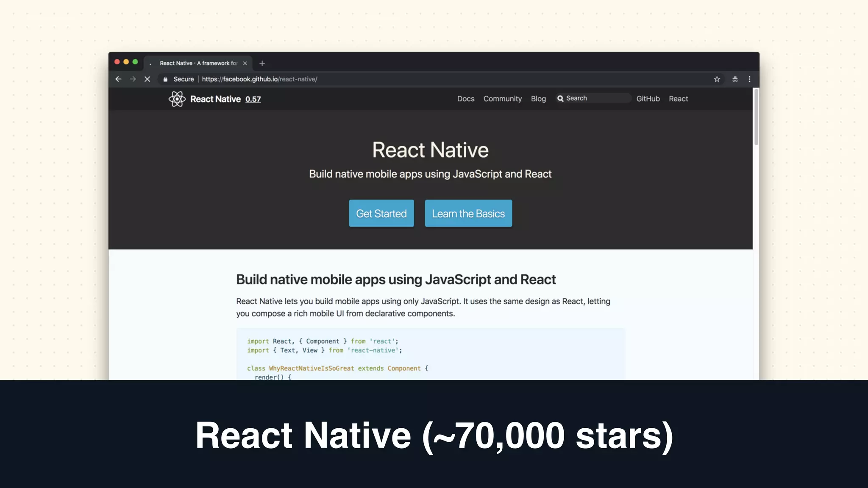Click the Secure padlock icon
The image size is (868, 488).
tap(165, 79)
